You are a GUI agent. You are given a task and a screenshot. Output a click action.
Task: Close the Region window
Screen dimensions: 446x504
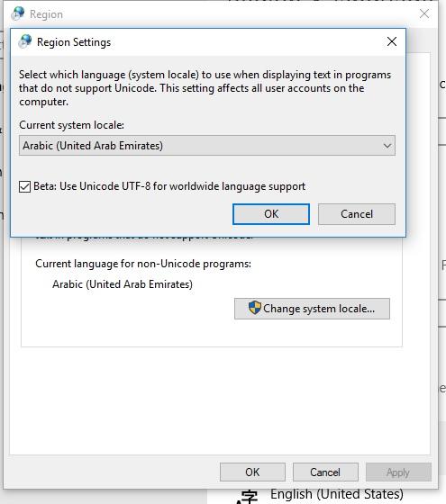pyautogui.click(x=424, y=13)
